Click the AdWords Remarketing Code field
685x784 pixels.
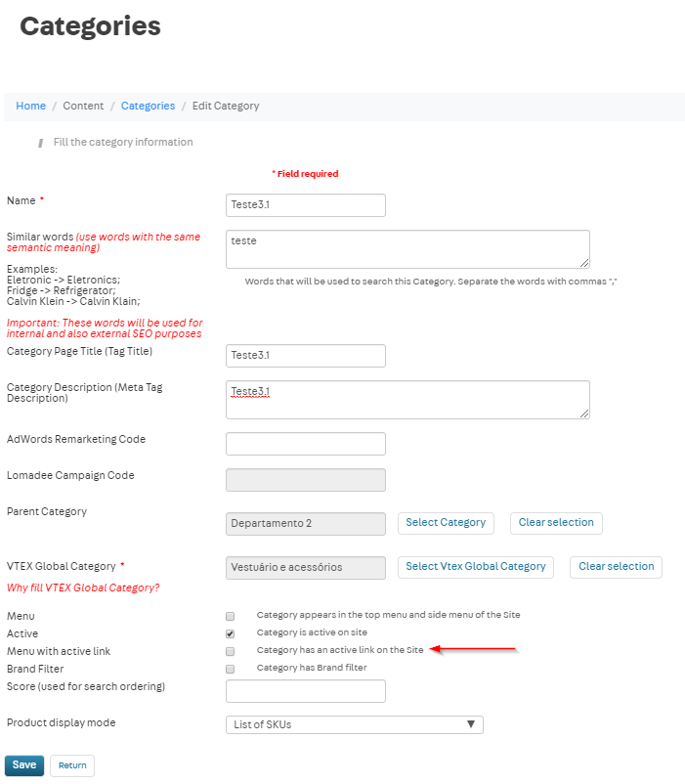point(305,444)
